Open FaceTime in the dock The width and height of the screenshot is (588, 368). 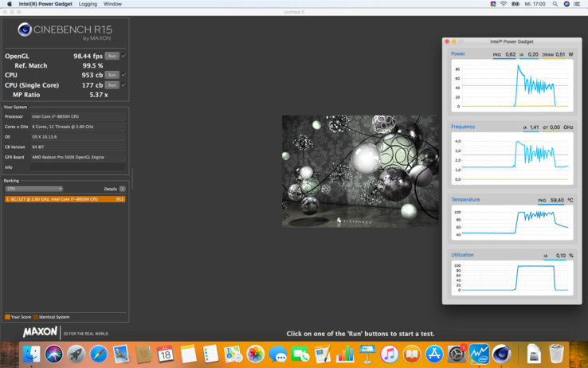(x=300, y=354)
